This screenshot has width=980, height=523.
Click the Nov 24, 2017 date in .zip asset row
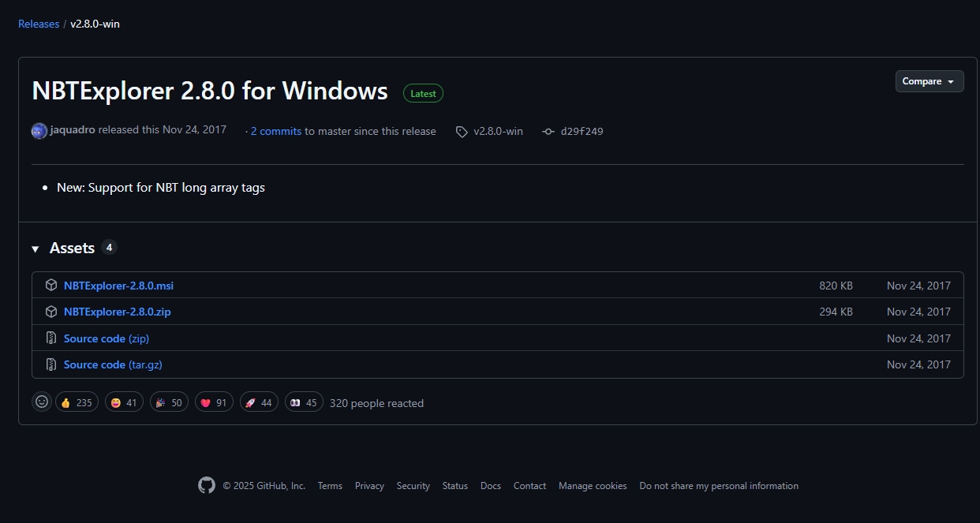918,312
